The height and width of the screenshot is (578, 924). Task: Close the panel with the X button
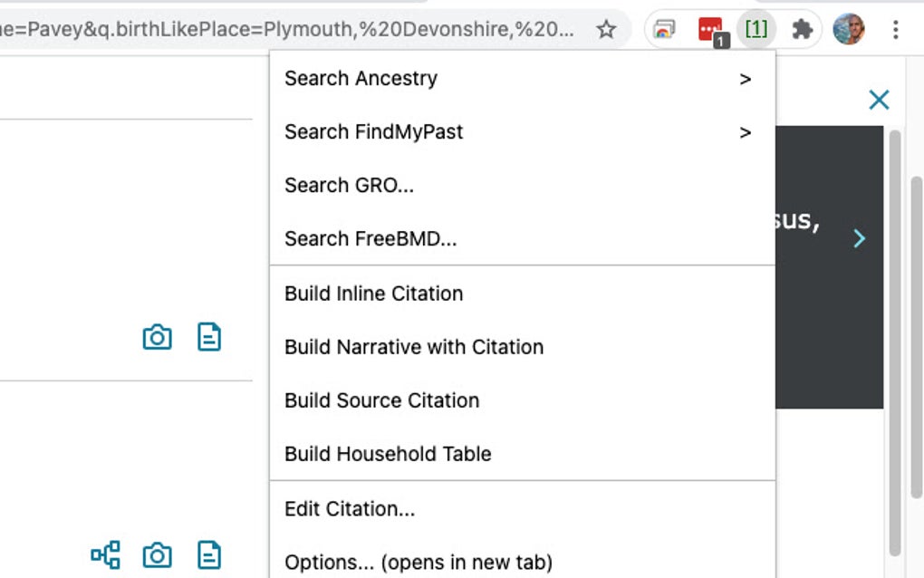878,100
